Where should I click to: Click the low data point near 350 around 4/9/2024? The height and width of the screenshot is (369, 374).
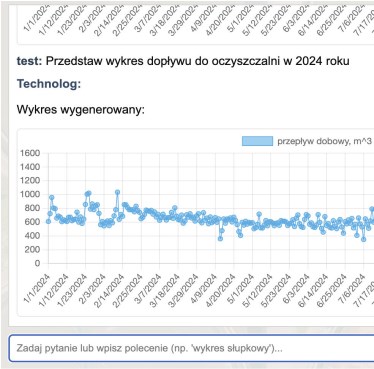point(220,239)
